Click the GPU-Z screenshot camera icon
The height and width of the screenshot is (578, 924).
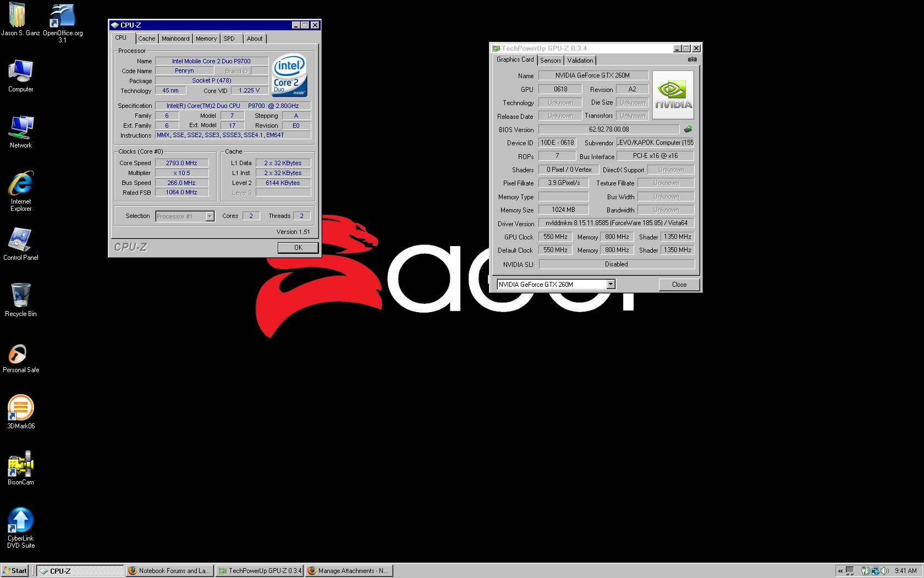692,59
